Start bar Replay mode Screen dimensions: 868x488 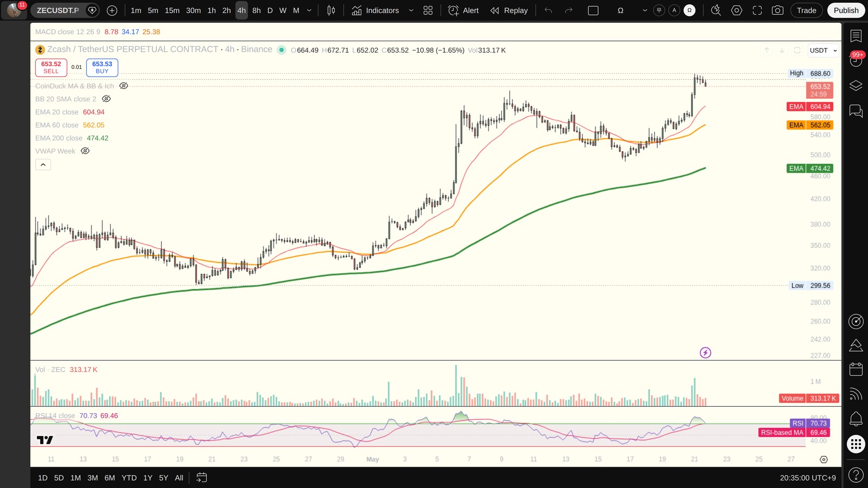tap(509, 10)
